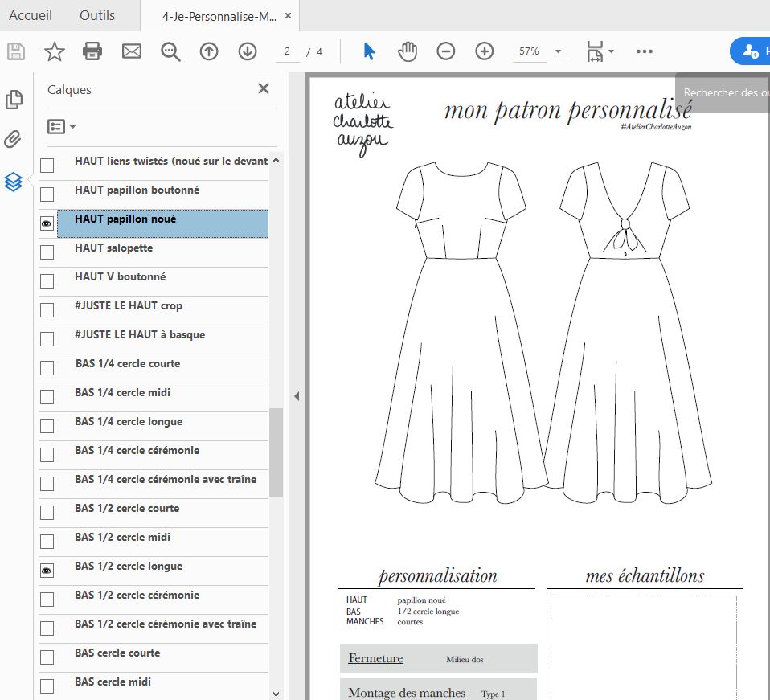The height and width of the screenshot is (700, 770).
Task: Click the layers list scrollbar thumb
Action: 276,452
